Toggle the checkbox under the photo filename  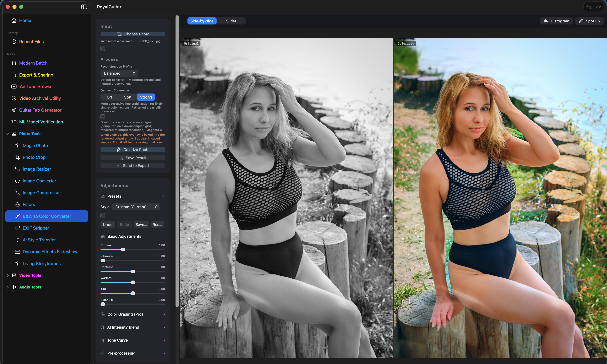(103, 49)
